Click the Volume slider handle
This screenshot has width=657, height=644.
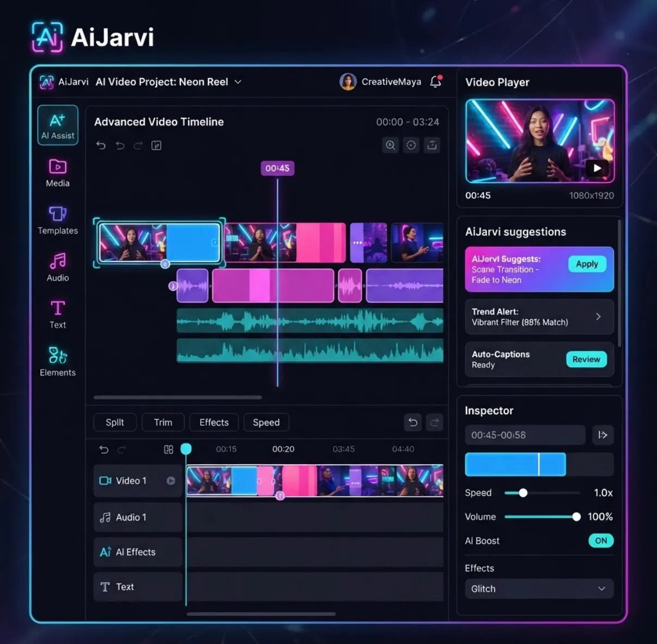click(x=576, y=517)
